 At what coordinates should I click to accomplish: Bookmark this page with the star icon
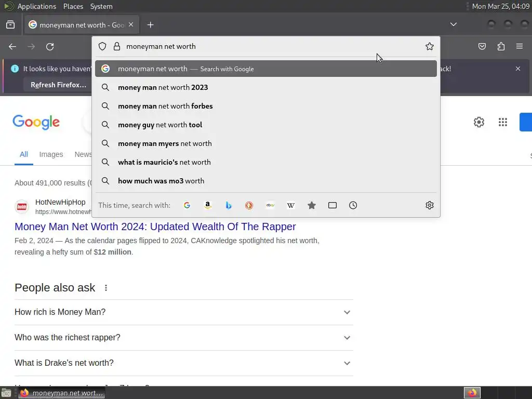430,46
